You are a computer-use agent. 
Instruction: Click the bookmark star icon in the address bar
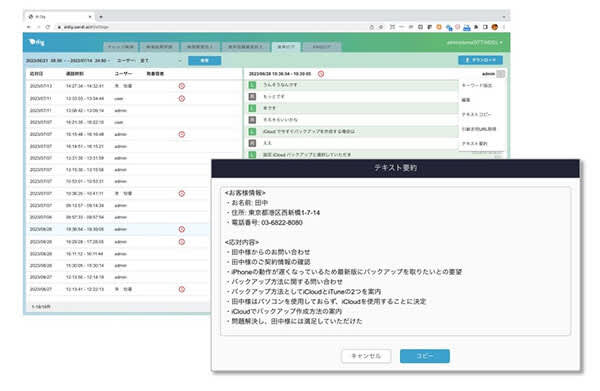click(381, 27)
